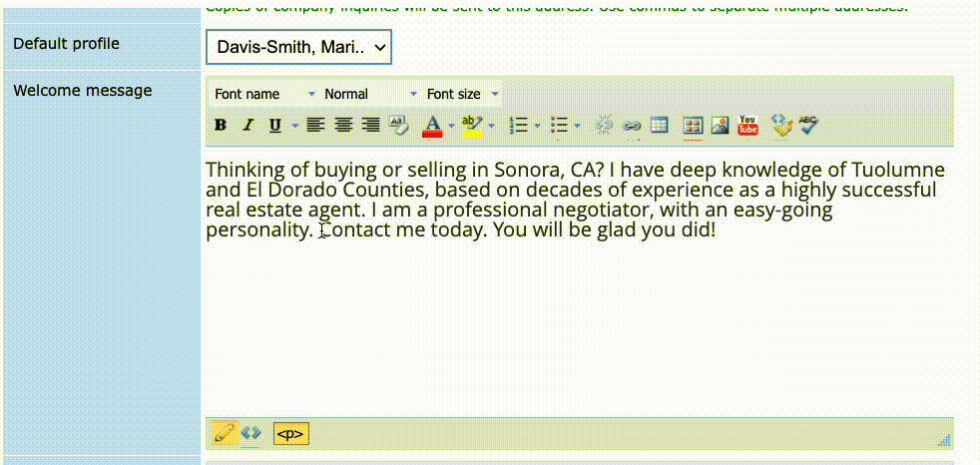Toggle bold formatting

(221, 126)
